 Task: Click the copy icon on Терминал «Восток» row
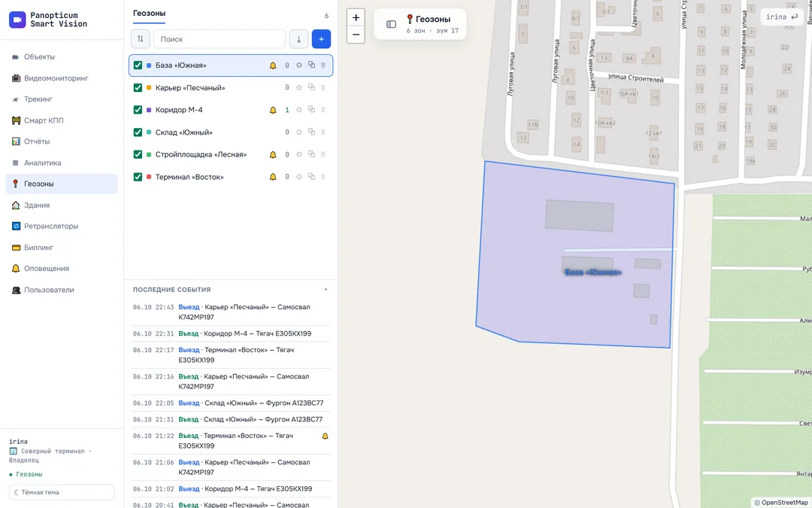311,176
